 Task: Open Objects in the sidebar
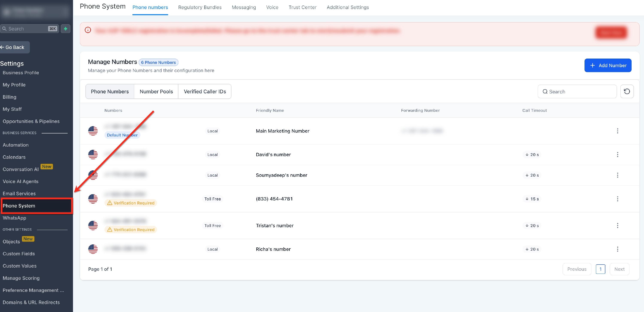point(11,242)
